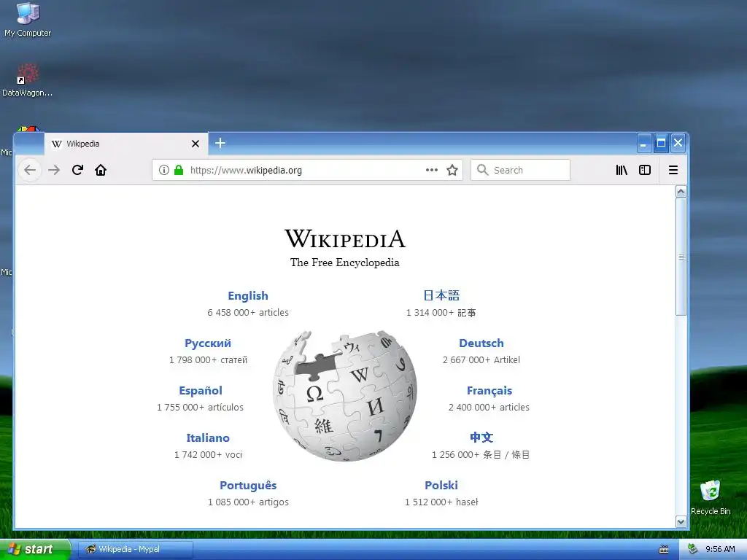Open the Русский Wikipedia link

pyautogui.click(x=208, y=343)
